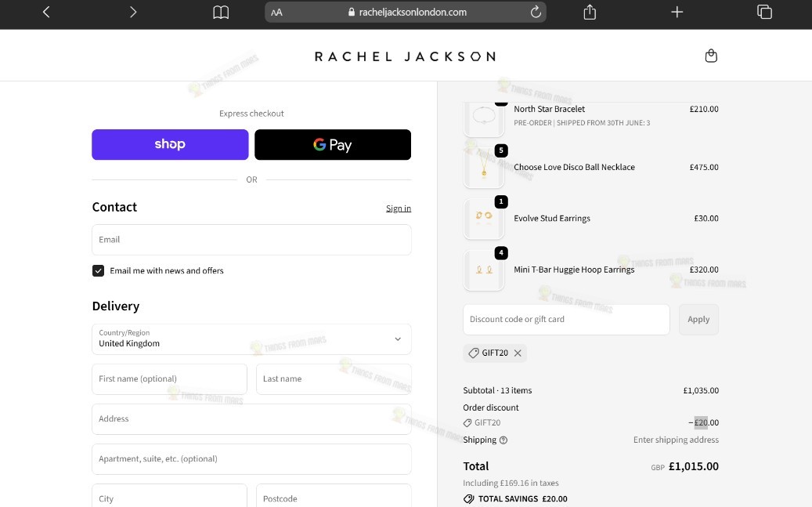Open the shopping bag cart icon

point(711,56)
